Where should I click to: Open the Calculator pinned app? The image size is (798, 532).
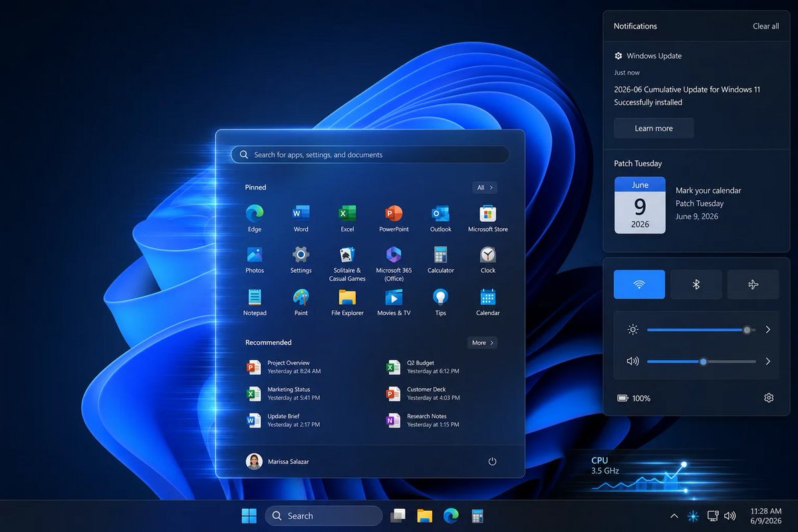tap(440, 260)
